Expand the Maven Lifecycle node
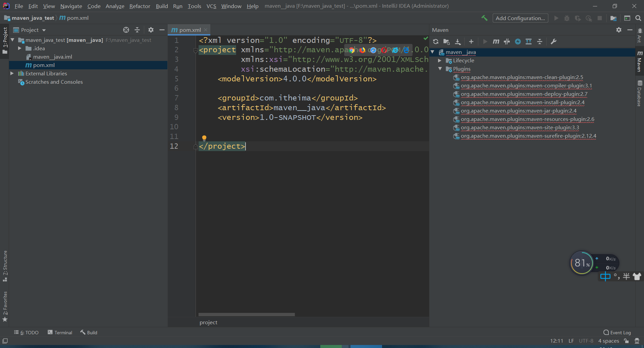The height and width of the screenshot is (348, 644). [440, 61]
